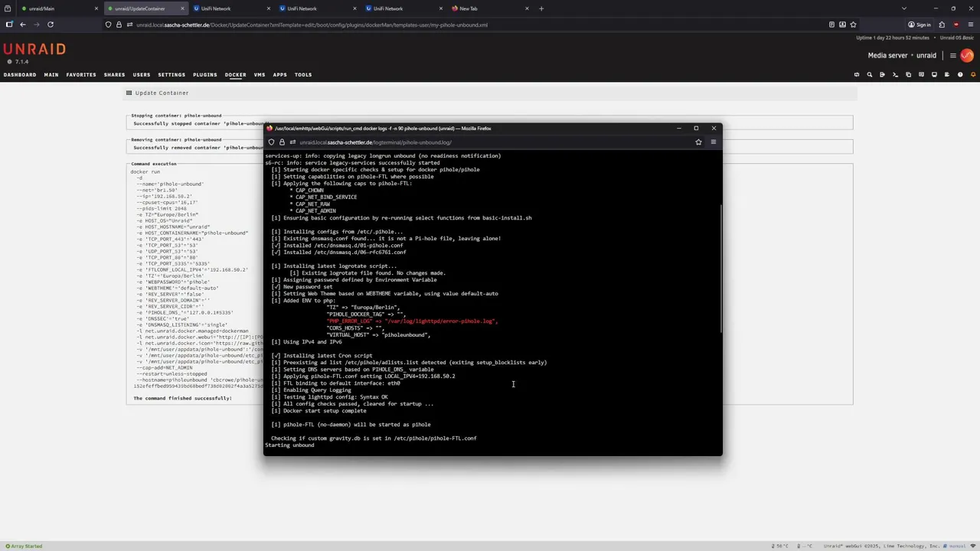Click the shield icon in log window address bar

coord(271,142)
